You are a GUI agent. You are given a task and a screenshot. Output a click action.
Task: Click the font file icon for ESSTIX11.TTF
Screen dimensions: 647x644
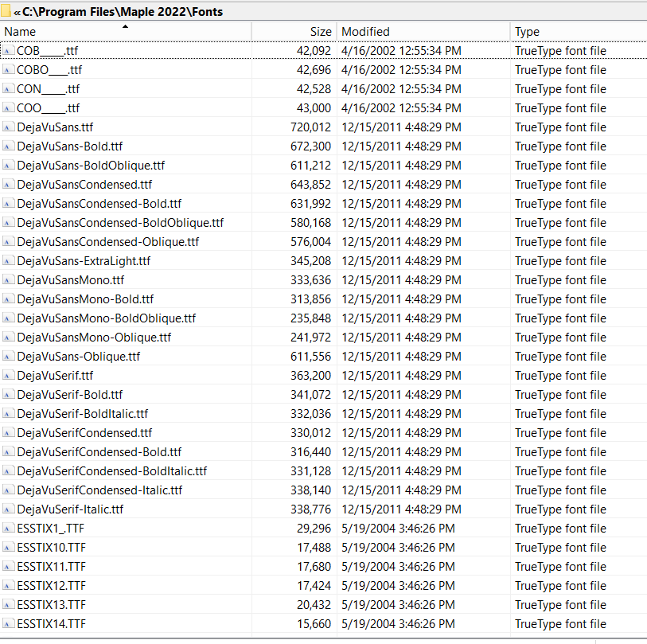click(8, 567)
